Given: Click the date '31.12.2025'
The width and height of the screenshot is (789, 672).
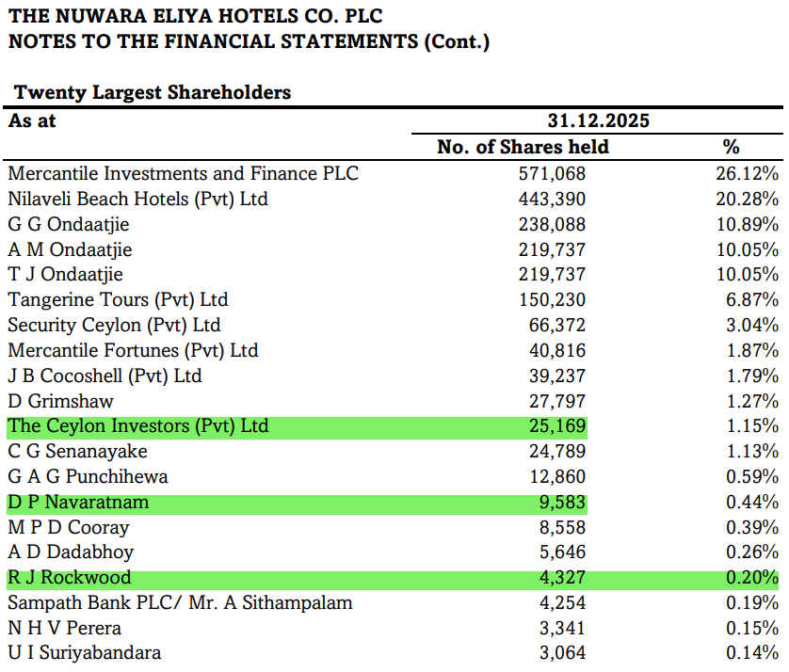Looking at the screenshot, I should coord(598,120).
